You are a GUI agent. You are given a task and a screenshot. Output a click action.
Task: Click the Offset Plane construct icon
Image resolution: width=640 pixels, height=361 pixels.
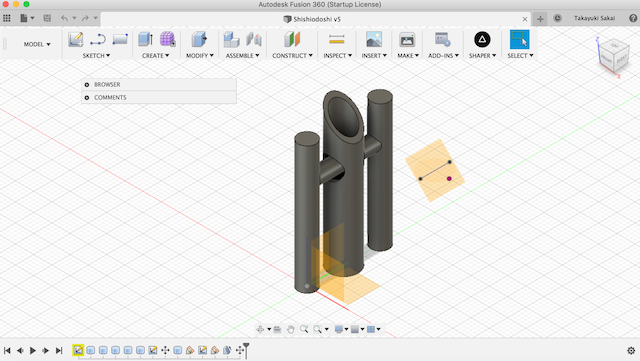[292, 40]
